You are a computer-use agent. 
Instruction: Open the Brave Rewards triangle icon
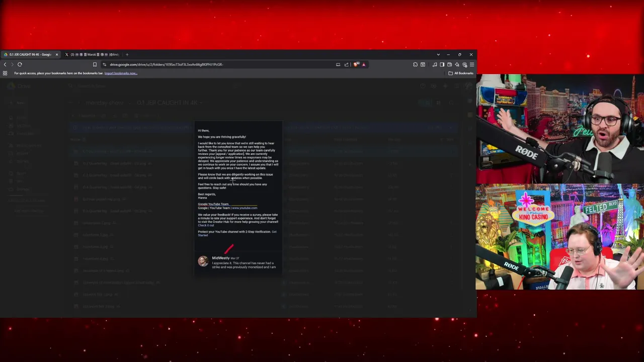pyautogui.click(x=364, y=64)
